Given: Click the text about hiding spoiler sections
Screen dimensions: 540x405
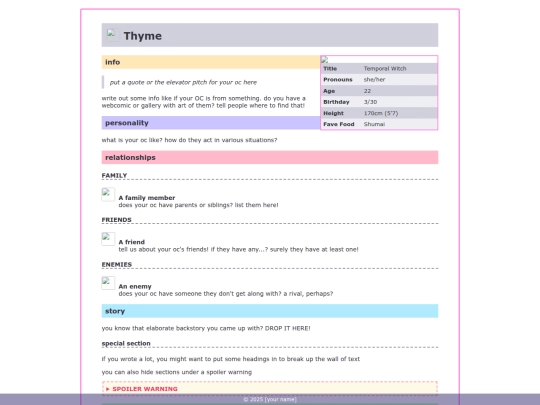Looking at the screenshot, I should tap(177, 372).
